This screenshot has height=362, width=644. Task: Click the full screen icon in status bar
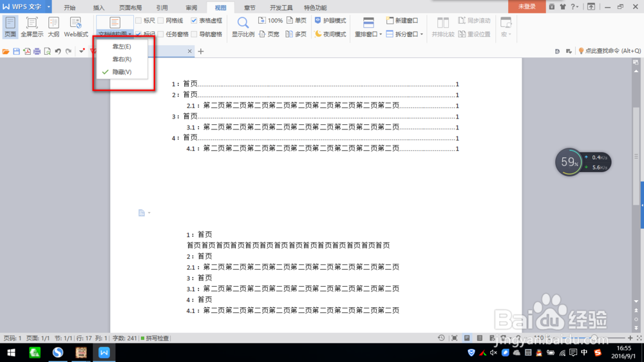(454, 338)
